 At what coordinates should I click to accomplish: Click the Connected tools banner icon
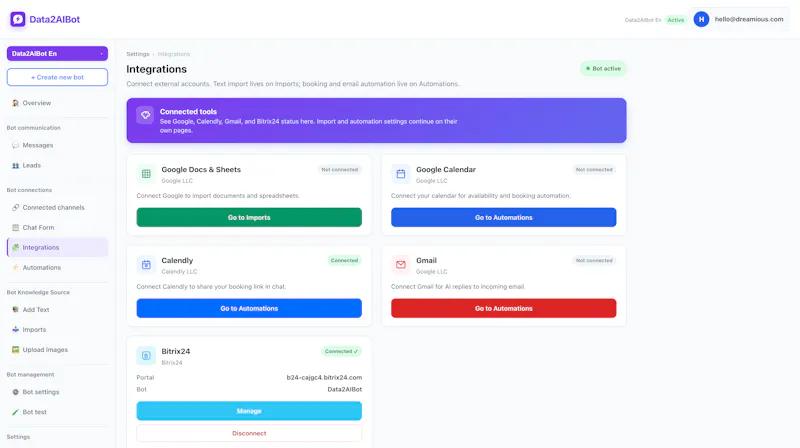tap(145, 115)
